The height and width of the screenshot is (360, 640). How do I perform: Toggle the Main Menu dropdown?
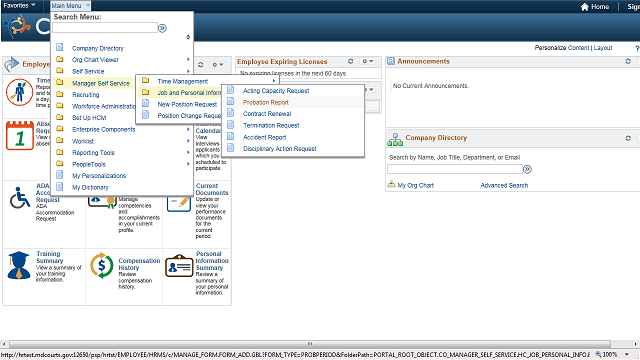click(x=70, y=6)
